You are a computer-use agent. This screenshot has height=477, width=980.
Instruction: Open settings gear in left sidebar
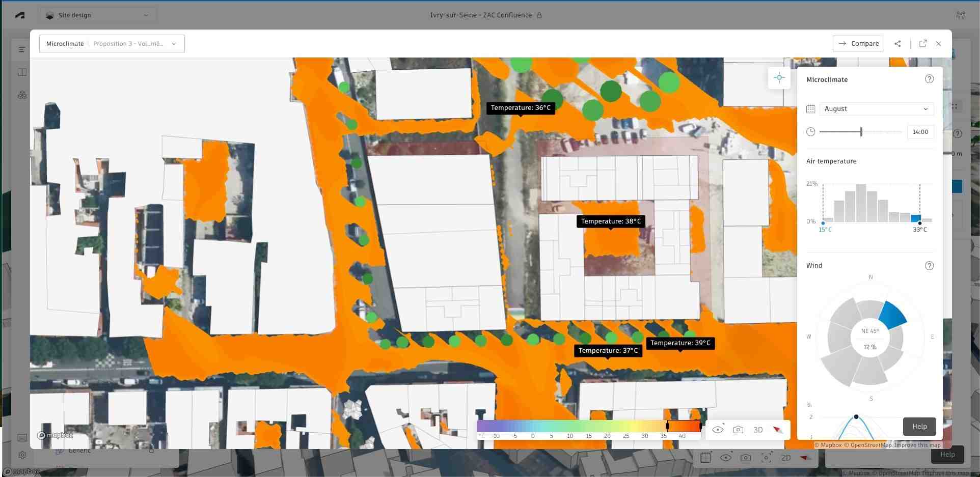pyautogui.click(x=22, y=455)
